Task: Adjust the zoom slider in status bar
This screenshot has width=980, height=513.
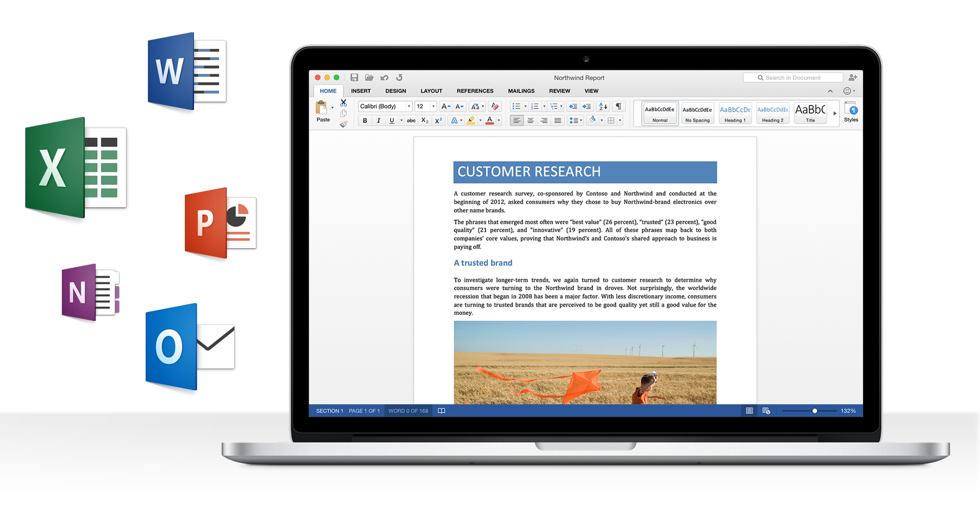Action: pos(814,411)
